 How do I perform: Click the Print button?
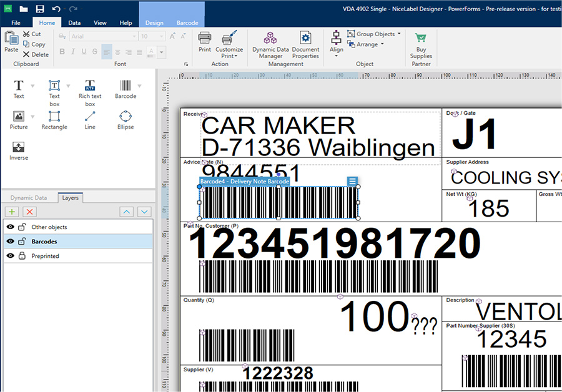(x=205, y=42)
